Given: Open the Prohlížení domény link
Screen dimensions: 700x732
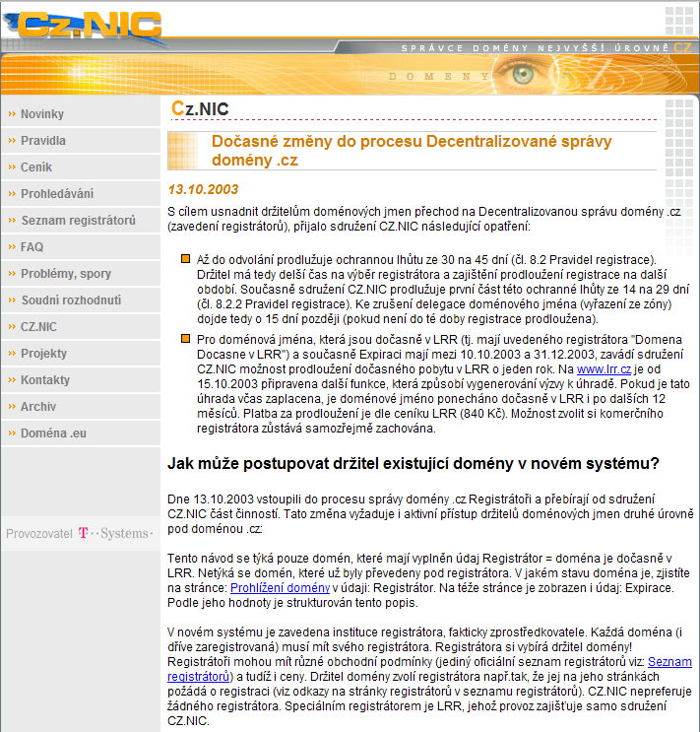Looking at the screenshot, I should (x=280, y=588).
